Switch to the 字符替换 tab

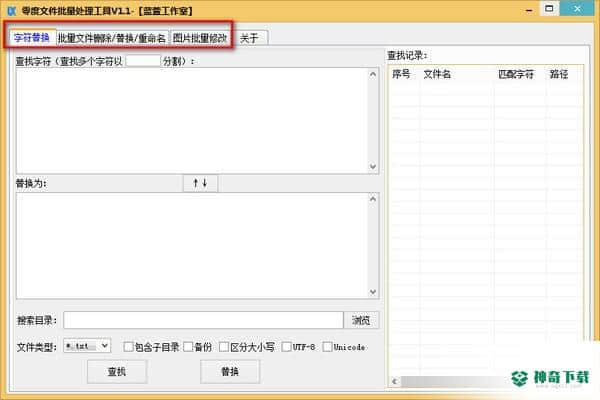[32, 37]
